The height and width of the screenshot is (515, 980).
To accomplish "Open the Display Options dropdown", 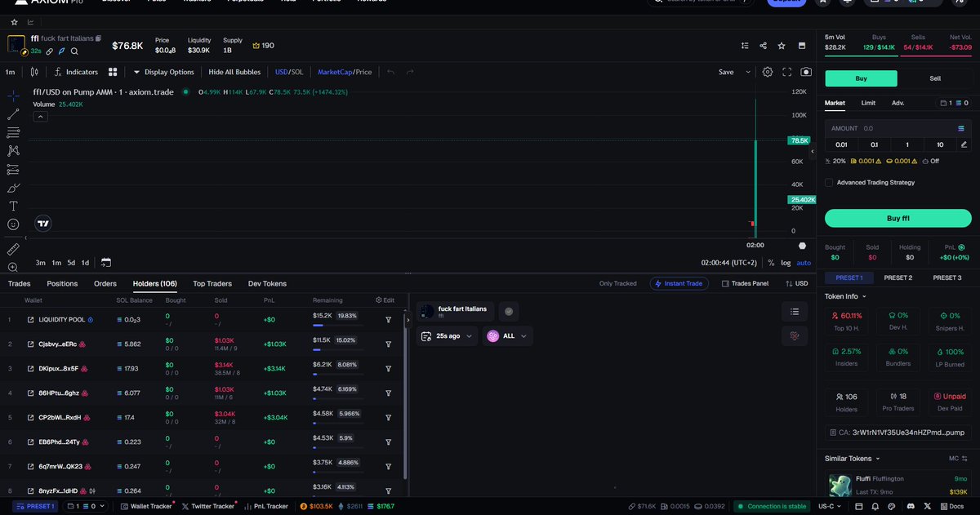I will [x=164, y=72].
